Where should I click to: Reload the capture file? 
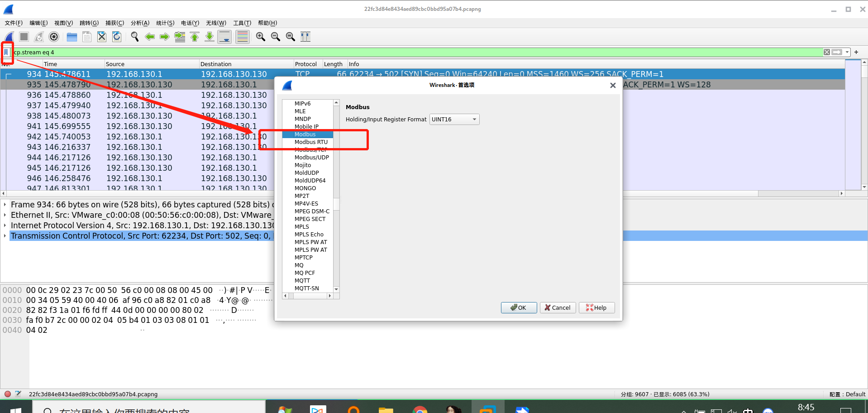click(x=116, y=37)
